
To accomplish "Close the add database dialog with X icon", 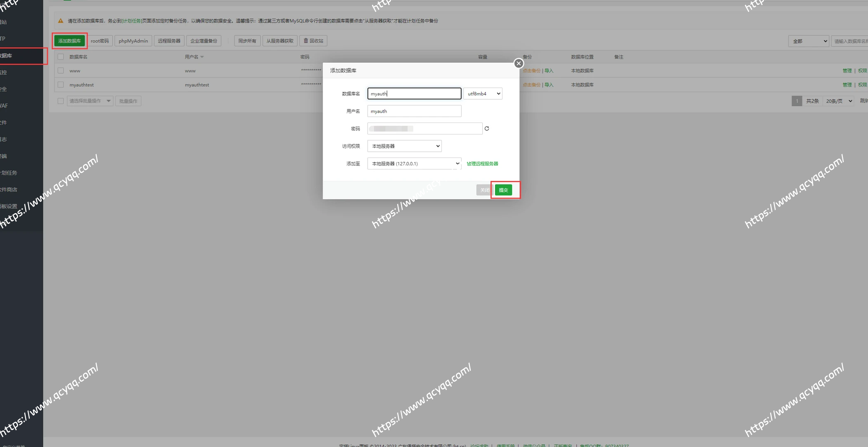I will [519, 64].
